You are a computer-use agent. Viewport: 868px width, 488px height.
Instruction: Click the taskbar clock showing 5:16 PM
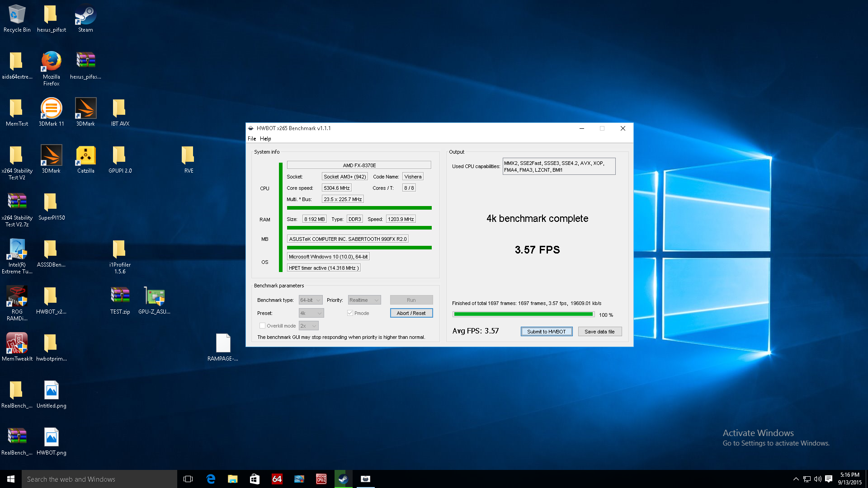point(850,479)
